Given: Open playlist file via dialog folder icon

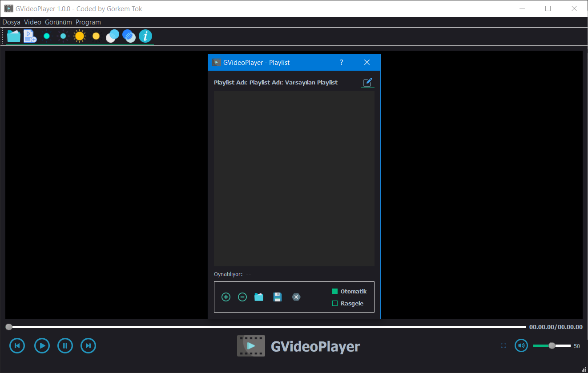Looking at the screenshot, I should (x=259, y=297).
